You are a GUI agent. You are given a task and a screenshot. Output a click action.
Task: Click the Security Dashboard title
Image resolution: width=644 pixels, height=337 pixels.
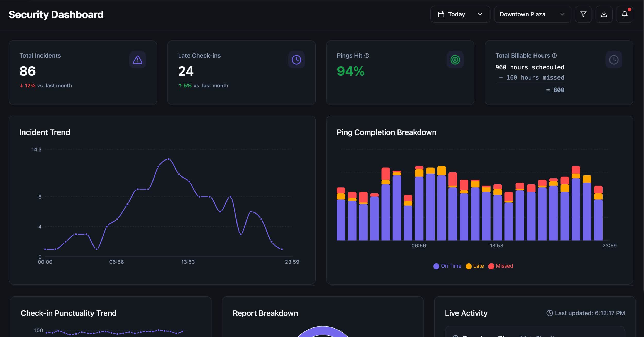(x=56, y=15)
